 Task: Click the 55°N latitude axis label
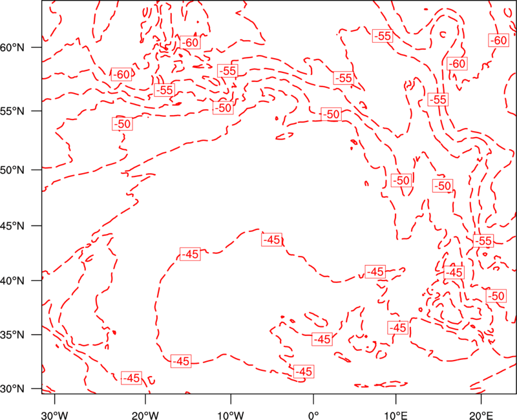[x=12, y=111]
